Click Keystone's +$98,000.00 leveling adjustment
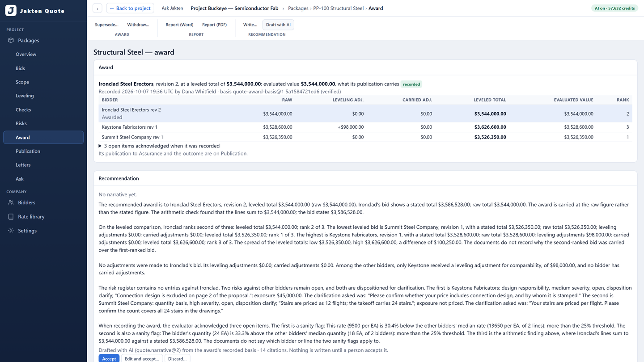This screenshot has width=644, height=362. point(351,127)
